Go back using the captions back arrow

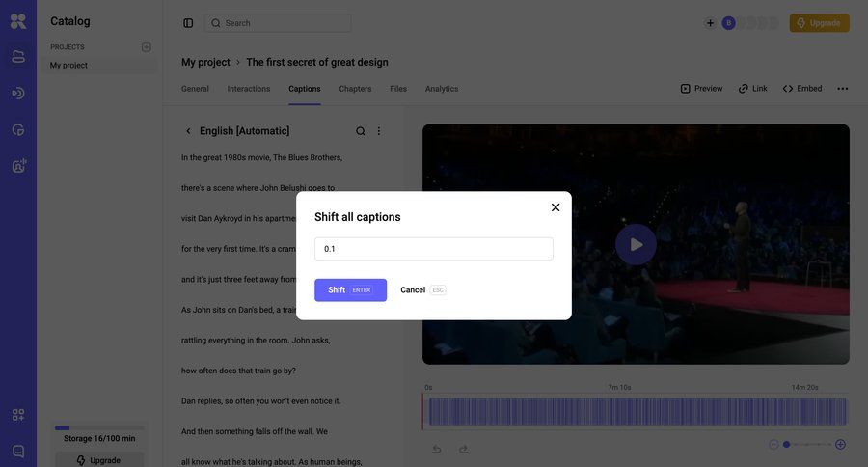[188, 131]
